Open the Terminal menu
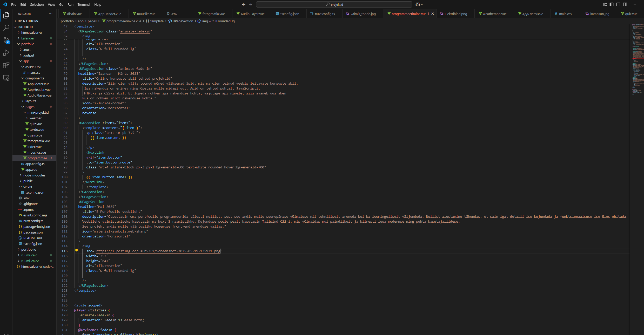The width and height of the screenshot is (644, 335). click(x=84, y=4)
